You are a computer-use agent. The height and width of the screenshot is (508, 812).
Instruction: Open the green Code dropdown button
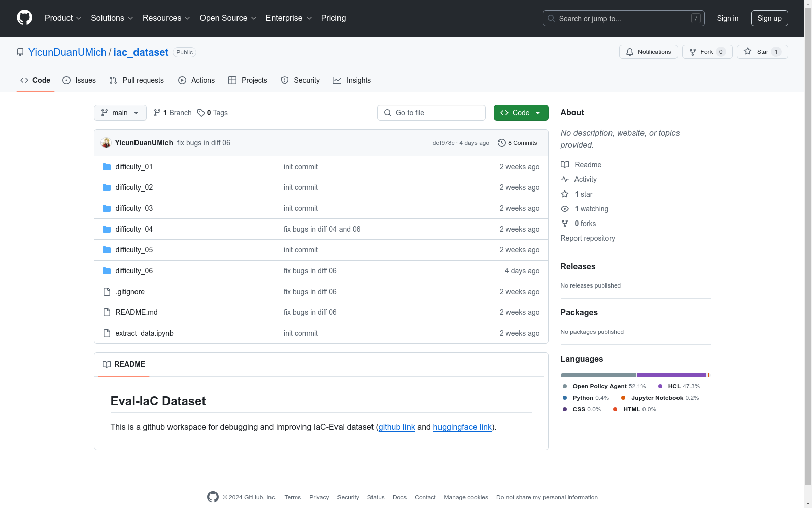tap(521, 113)
